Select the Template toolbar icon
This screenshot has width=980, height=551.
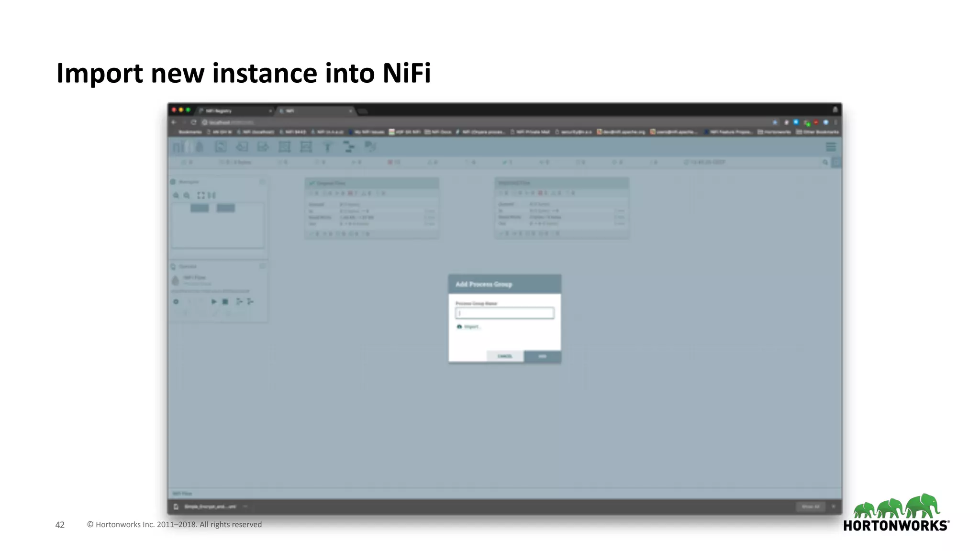pos(349,147)
